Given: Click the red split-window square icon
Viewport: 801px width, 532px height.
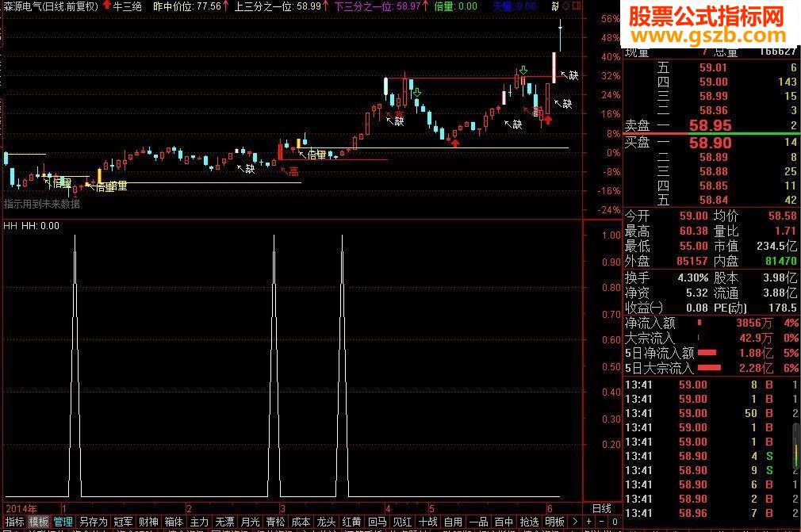Looking at the screenshot, I should pos(577,6).
